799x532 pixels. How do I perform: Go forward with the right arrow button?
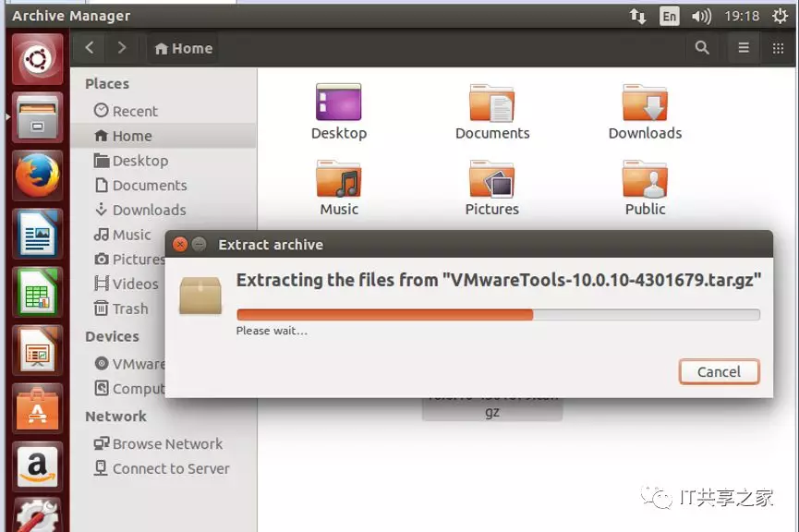pos(121,48)
